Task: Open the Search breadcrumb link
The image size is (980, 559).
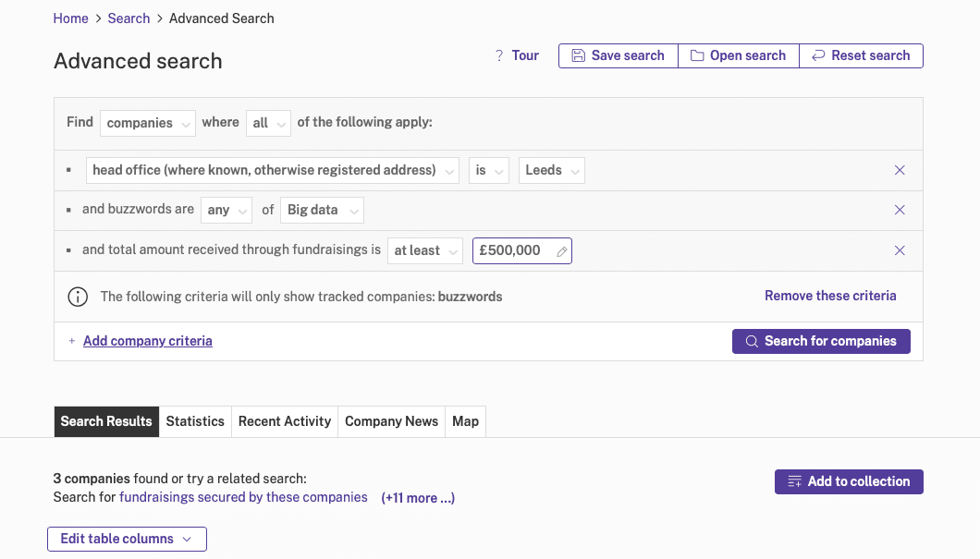Action: (129, 18)
